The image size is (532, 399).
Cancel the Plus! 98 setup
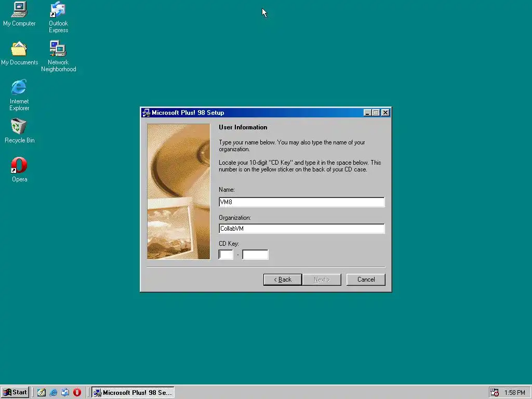[366, 280]
